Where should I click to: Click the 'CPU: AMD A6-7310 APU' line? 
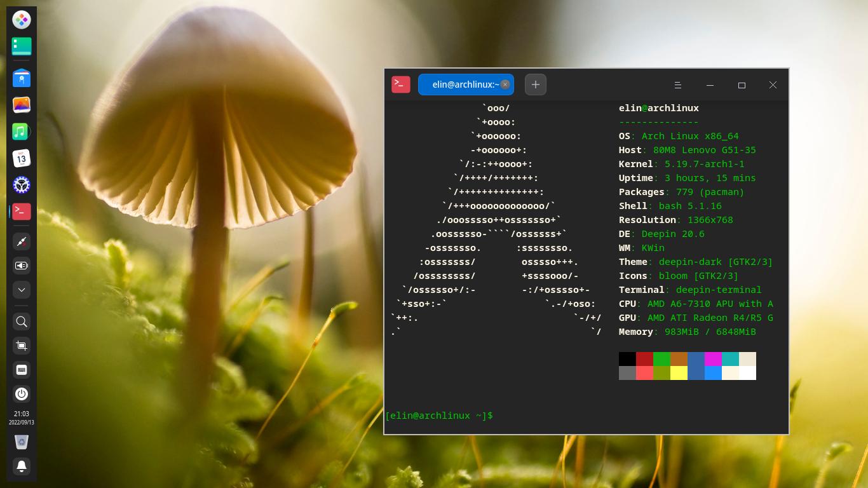point(696,304)
